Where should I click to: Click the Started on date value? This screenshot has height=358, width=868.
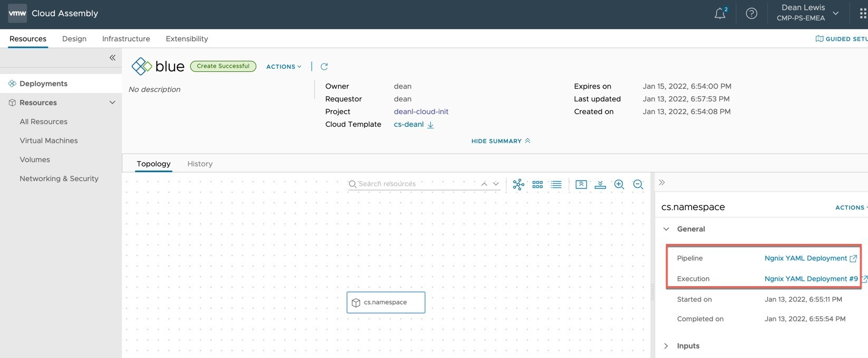point(803,299)
